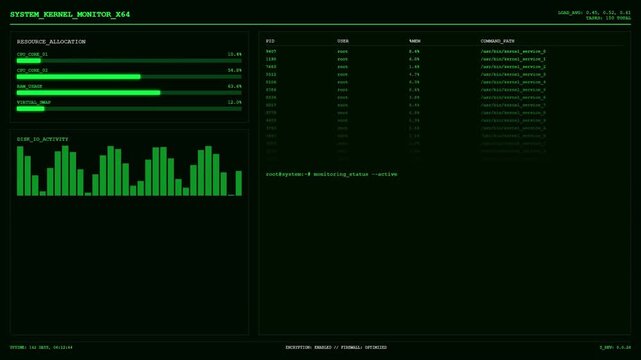
Task: Sort by the %MEM column header
Action: coord(415,41)
